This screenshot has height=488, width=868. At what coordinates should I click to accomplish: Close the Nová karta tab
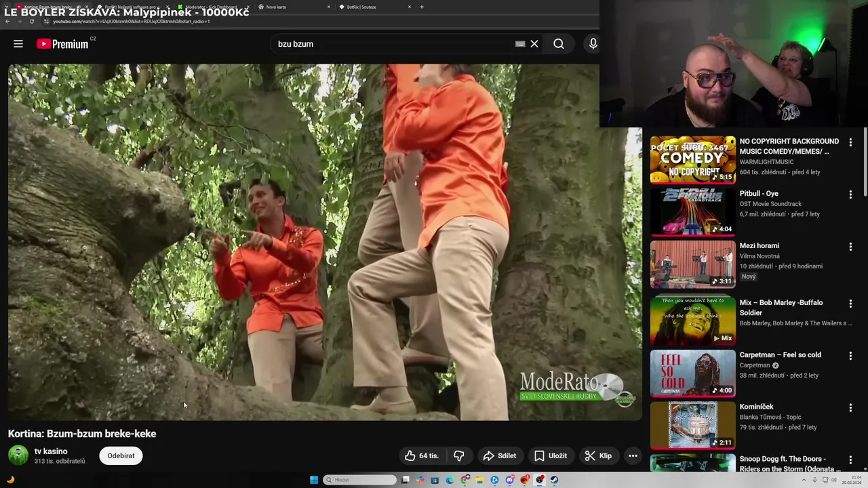(x=329, y=7)
